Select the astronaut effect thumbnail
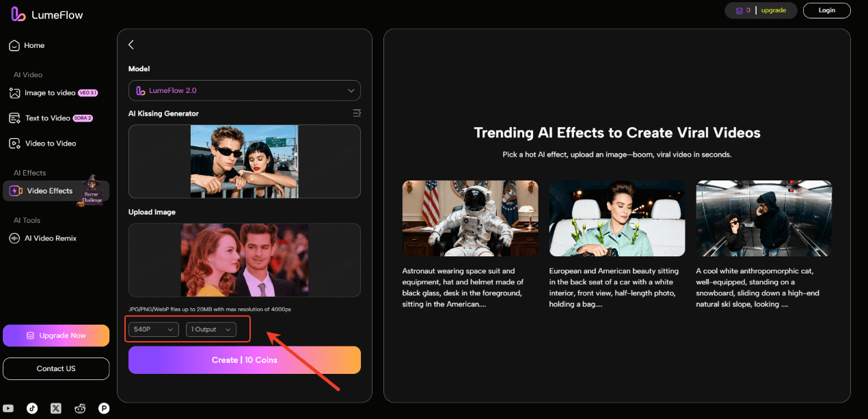 pyautogui.click(x=470, y=218)
